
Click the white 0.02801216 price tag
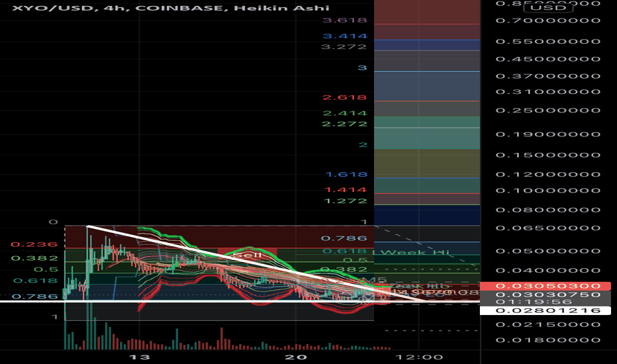[546, 310]
